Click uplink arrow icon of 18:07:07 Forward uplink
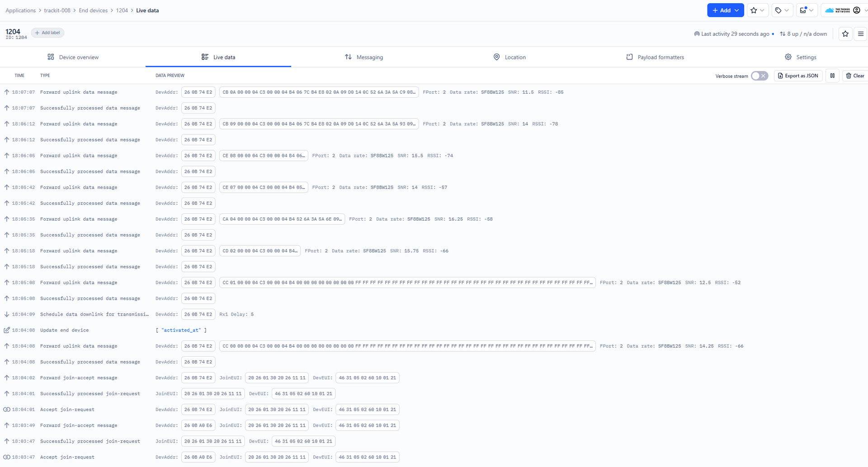Viewport: 868px width, 467px height. pos(7,92)
